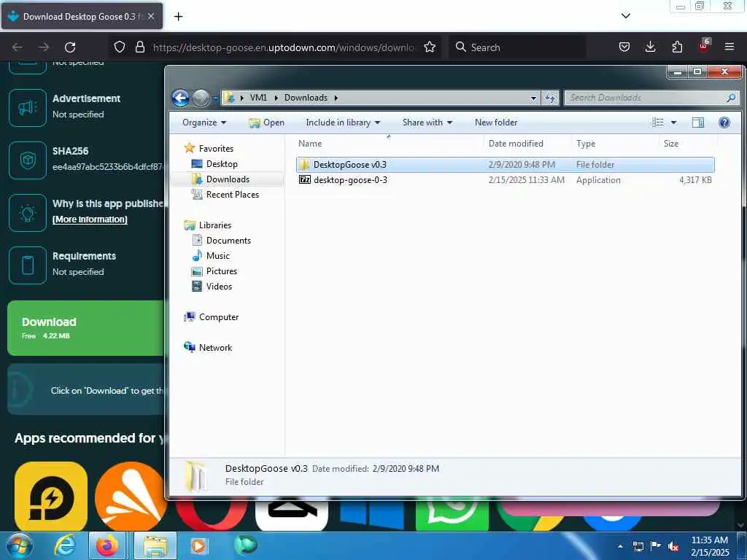Screen dimensions: 747x560
Task: Click Explorer's back navigation arrow
Action: click(x=181, y=98)
